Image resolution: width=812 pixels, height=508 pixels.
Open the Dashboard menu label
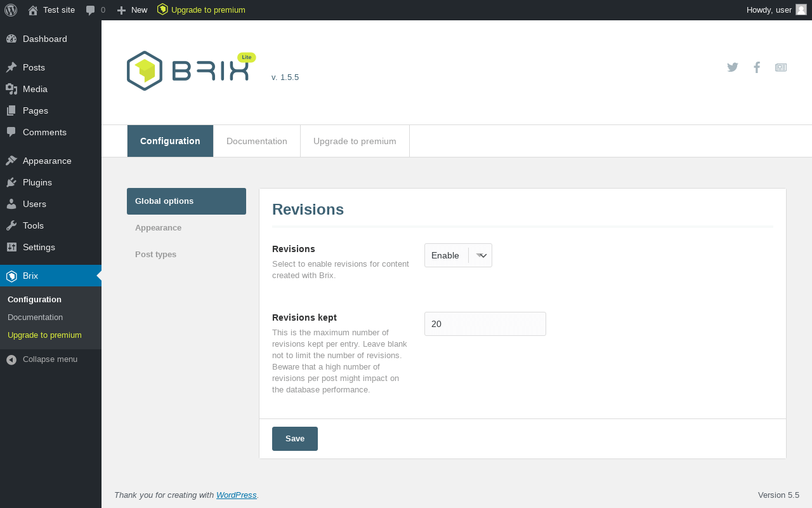(x=45, y=39)
